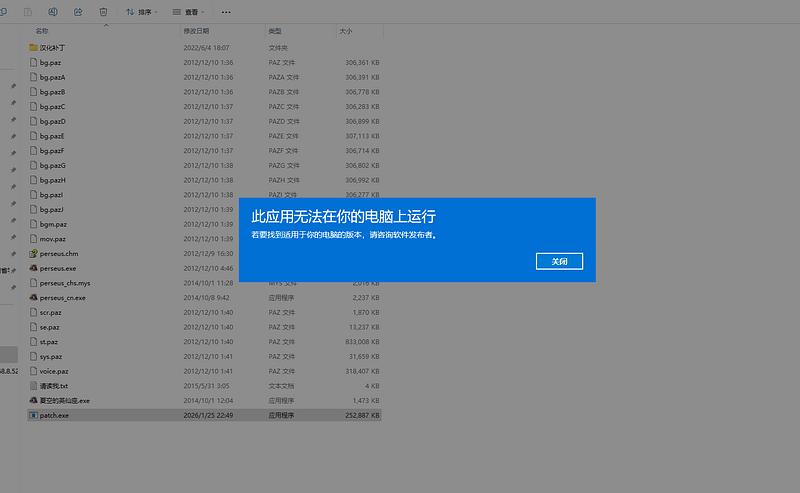
Task: Click the Paste icon in the toolbar
Action: (x=28, y=12)
